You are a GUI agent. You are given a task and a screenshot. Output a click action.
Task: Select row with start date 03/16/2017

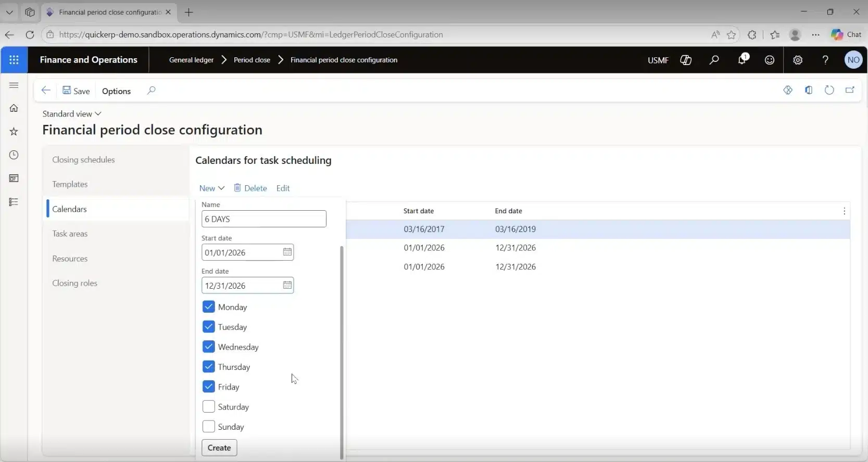598,229
